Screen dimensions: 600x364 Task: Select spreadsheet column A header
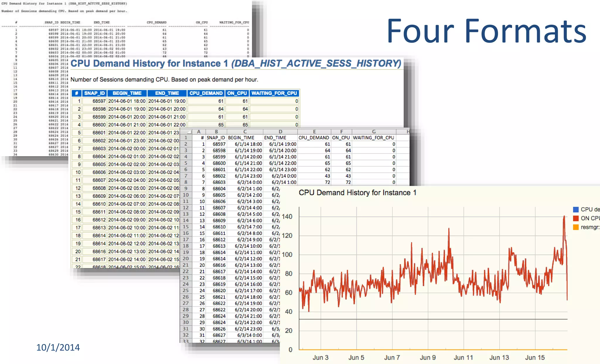pyautogui.click(x=199, y=132)
